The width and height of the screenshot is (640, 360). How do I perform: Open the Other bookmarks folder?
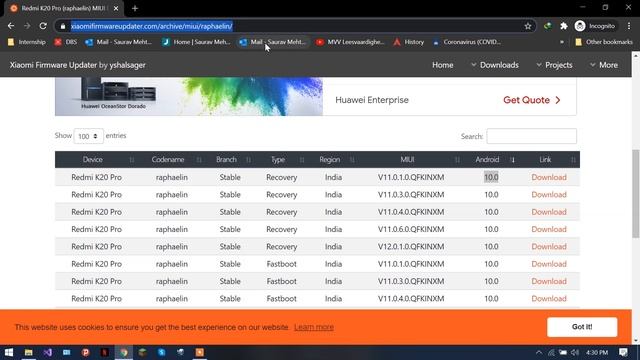click(x=604, y=42)
